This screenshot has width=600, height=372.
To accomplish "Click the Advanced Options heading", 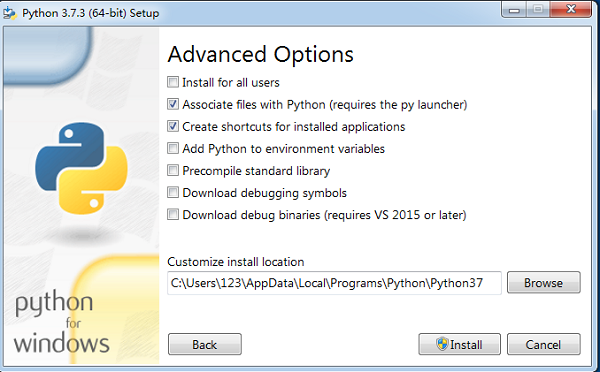I will [x=261, y=54].
